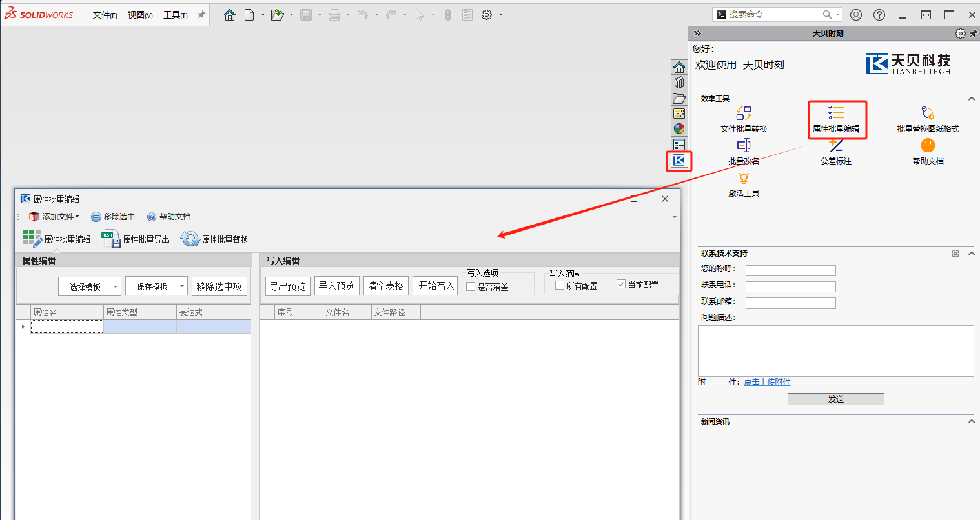Open the 工具(T) menu
Image resolution: width=980 pixels, height=520 pixels.
(x=176, y=15)
